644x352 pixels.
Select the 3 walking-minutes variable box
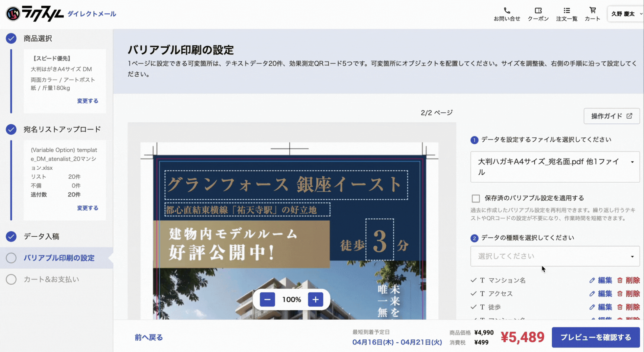point(380,240)
